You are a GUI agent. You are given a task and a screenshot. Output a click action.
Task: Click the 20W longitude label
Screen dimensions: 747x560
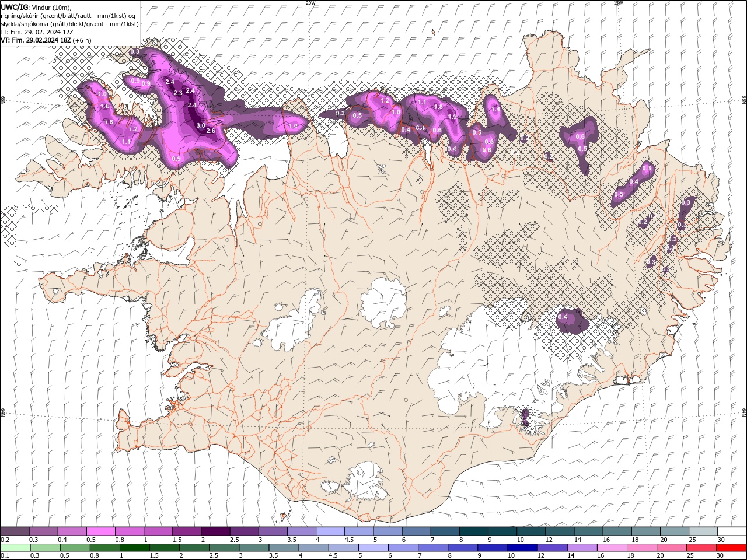tap(310, 3)
